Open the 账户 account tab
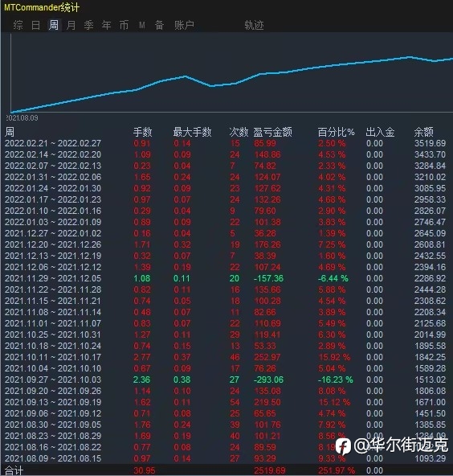Screen dimensions: 453x476 (x=184, y=25)
